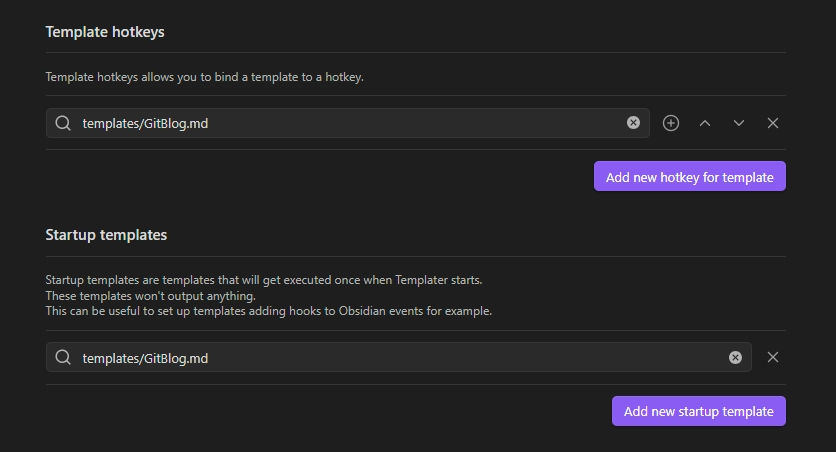Open hotkey assignment with the plus circle icon
Screen dimensions: 836x452
tap(671, 123)
